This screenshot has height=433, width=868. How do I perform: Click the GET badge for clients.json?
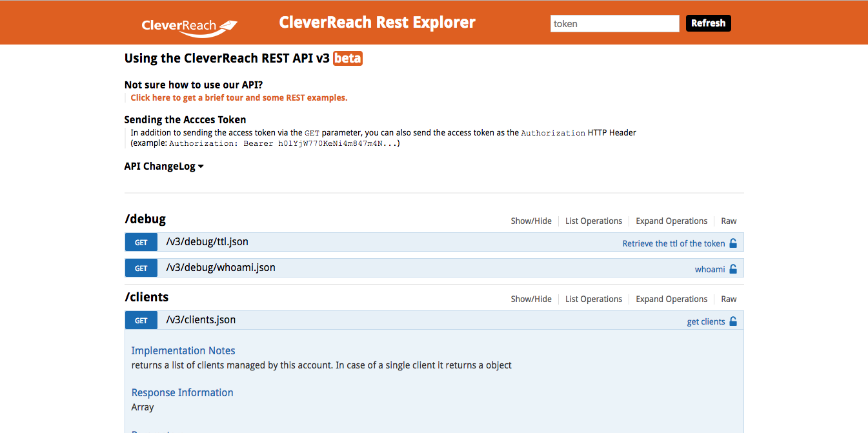(141, 321)
